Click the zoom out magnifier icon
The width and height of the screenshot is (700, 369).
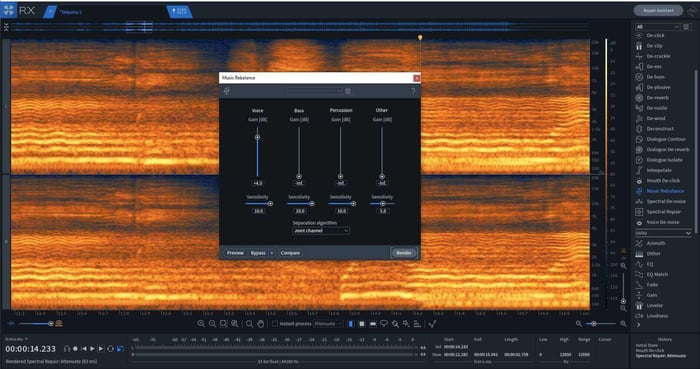(x=212, y=324)
